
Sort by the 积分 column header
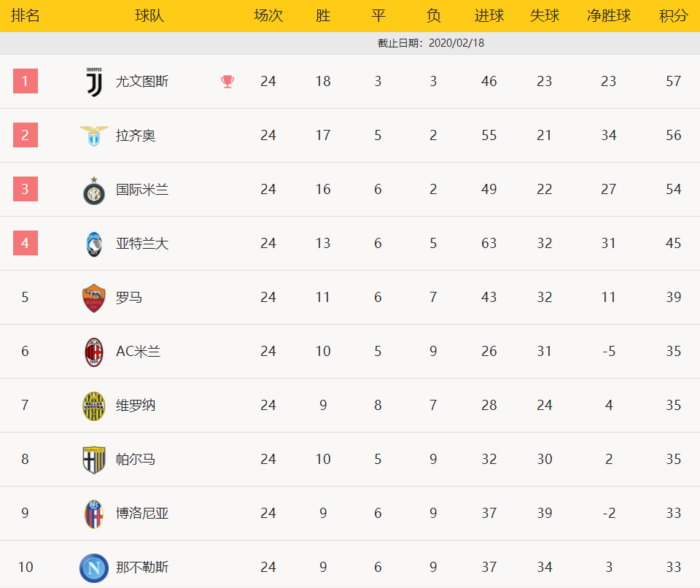click(x=673, y=15)
